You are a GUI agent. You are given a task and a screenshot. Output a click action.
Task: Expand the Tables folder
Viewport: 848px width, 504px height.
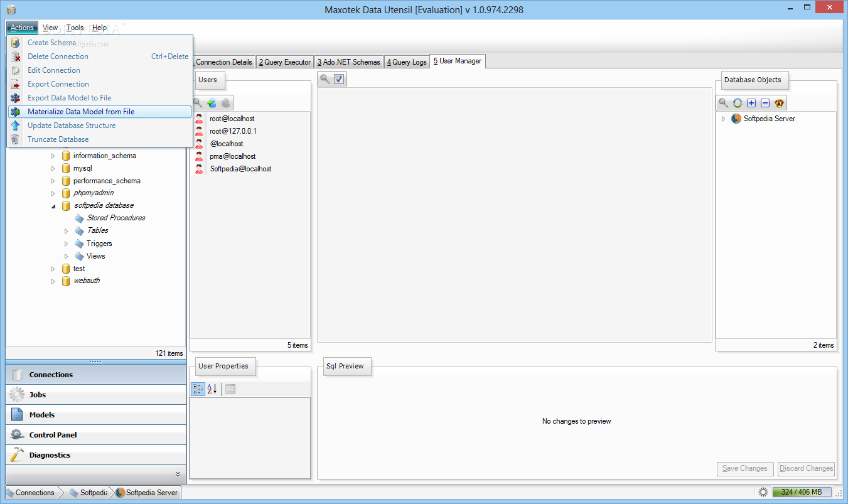click(67, 231)
